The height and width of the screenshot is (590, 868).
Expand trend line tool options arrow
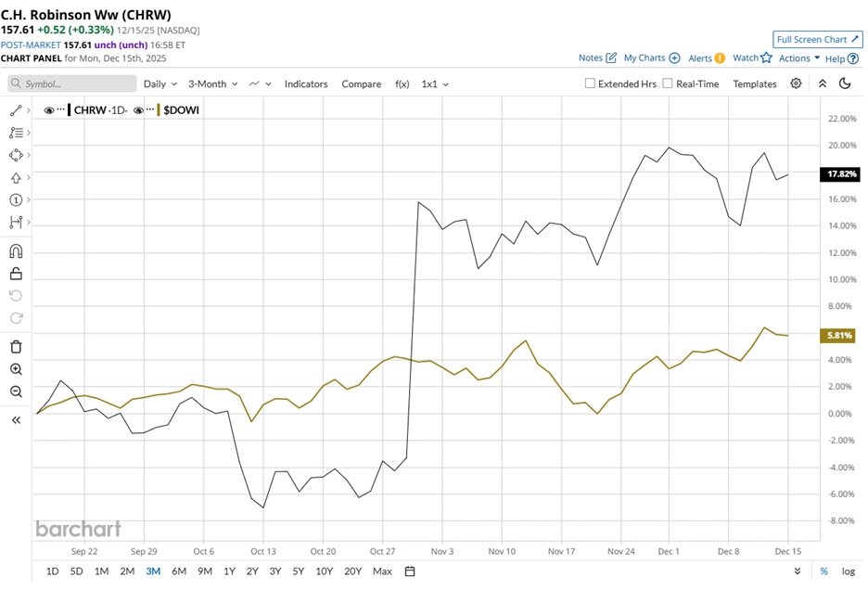[28, 110]
